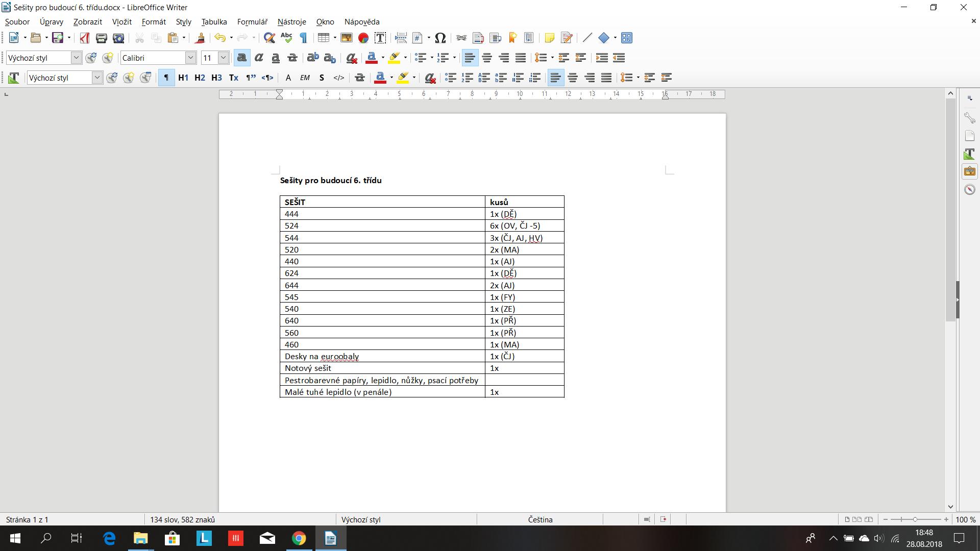Open paragraph style dropdown in top formatting bar
Screen dimensions: 980x551
tap(76, 58)
